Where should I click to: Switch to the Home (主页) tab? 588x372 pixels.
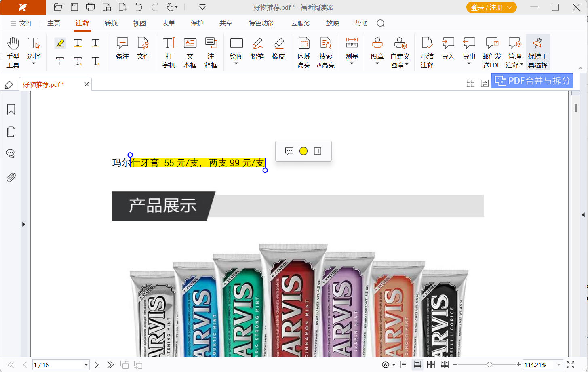point(54,23)
